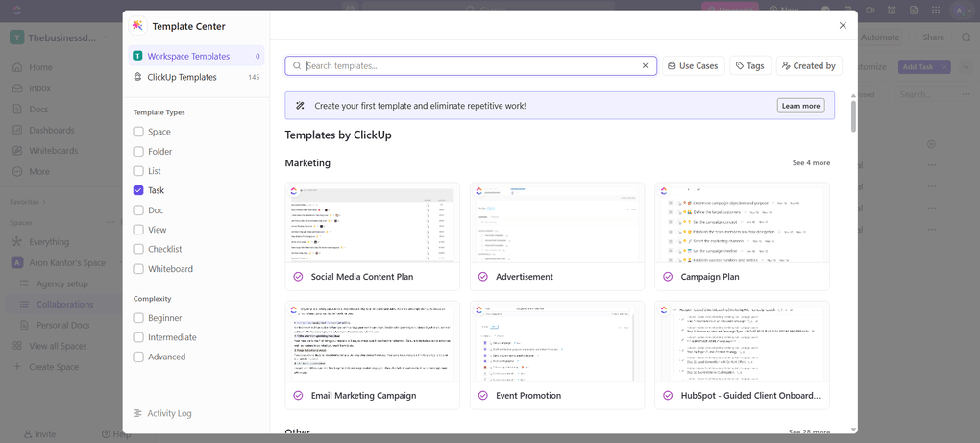Enable the Space template type checkbox
This screenshot has height=443, width=980.
tap(138, 132)
